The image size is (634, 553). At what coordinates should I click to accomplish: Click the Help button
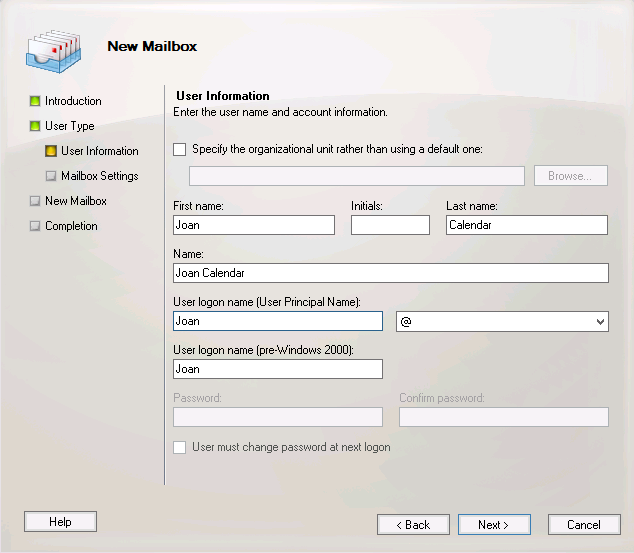tap(60, 521)
